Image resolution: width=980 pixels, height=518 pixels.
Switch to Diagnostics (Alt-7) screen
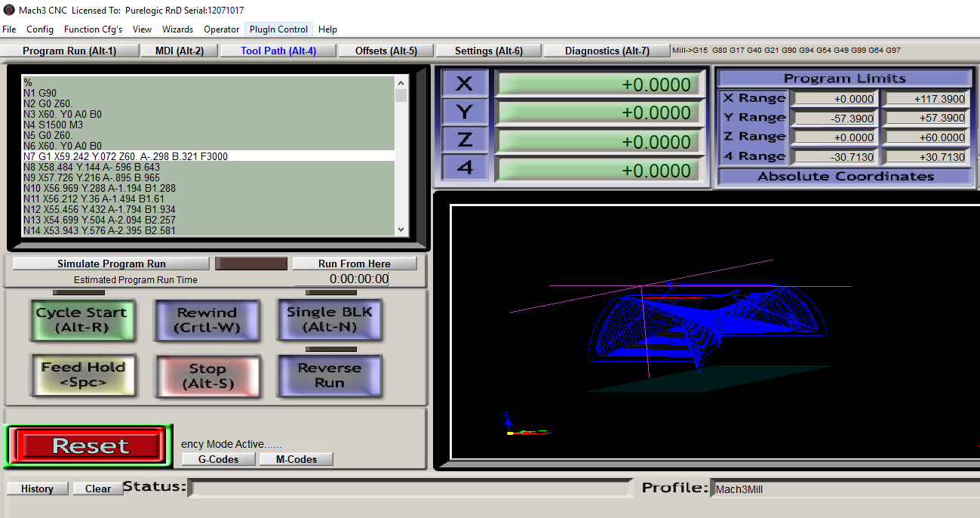(607, 51)
